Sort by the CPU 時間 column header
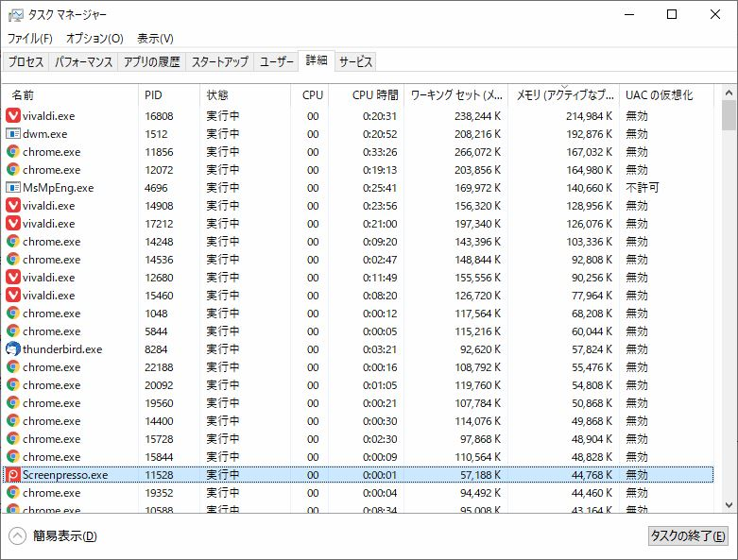The width and height of the screenshot is (738, 560). tap(367, 95)
